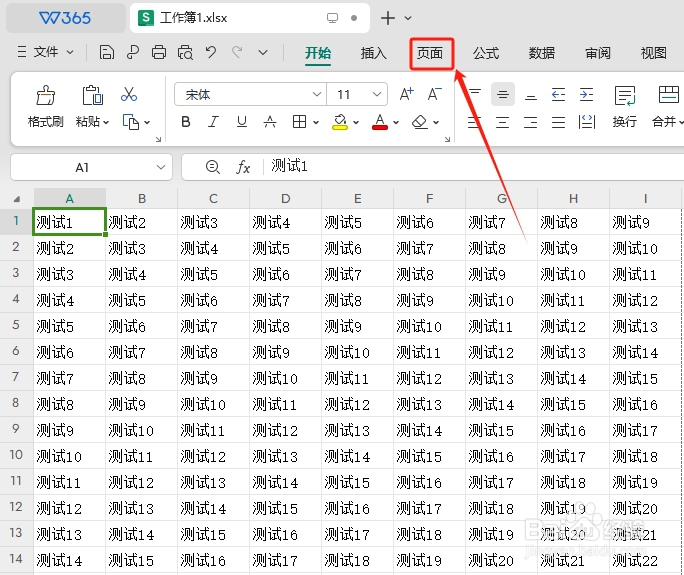Image resolution: width=684 pixels, height=575 pixels.
Task: Expand the Borders dropdown arrow
Action: pyautogui.click(x=316, y=123)
